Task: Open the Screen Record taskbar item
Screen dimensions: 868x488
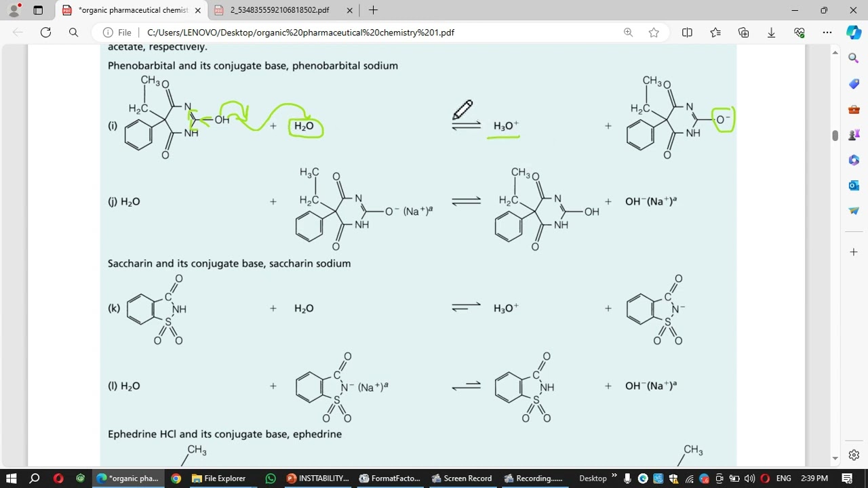Action: tap(462, 478)
